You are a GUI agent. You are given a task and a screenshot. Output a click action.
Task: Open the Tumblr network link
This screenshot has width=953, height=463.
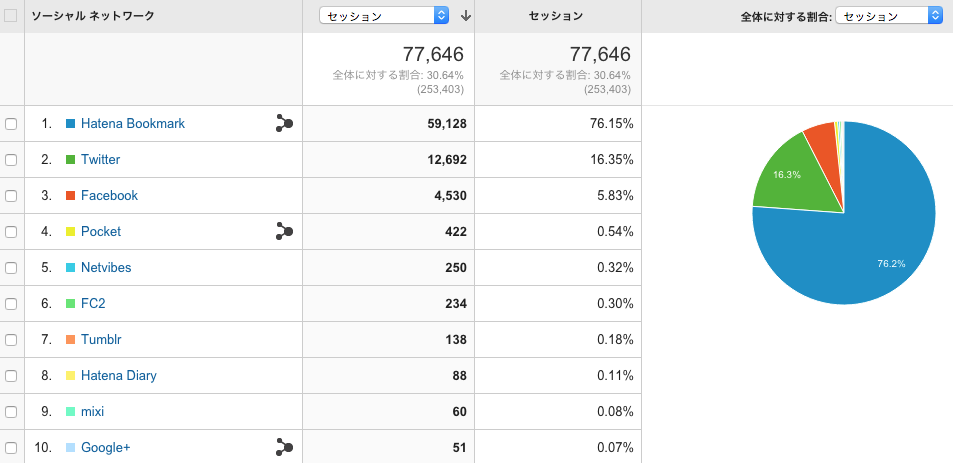[x=101, y=339]
